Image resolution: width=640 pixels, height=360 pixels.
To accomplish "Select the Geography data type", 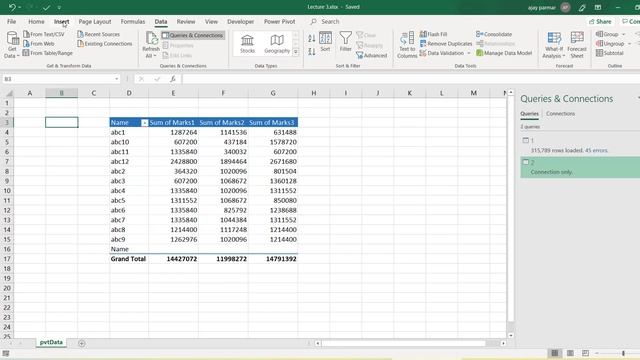I will [277, 44].
